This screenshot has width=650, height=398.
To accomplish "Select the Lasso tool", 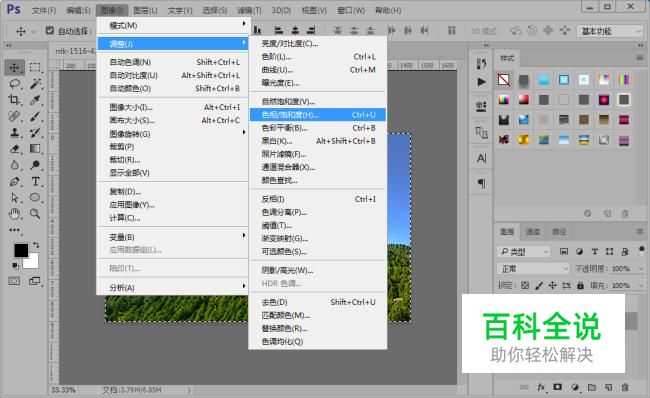I will 15,84.
